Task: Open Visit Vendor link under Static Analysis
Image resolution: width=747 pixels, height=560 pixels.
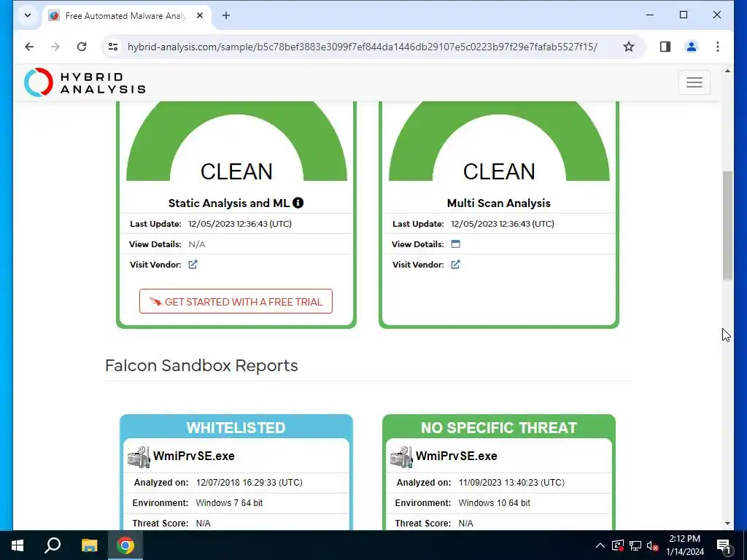Action: [x=193, y=264]
